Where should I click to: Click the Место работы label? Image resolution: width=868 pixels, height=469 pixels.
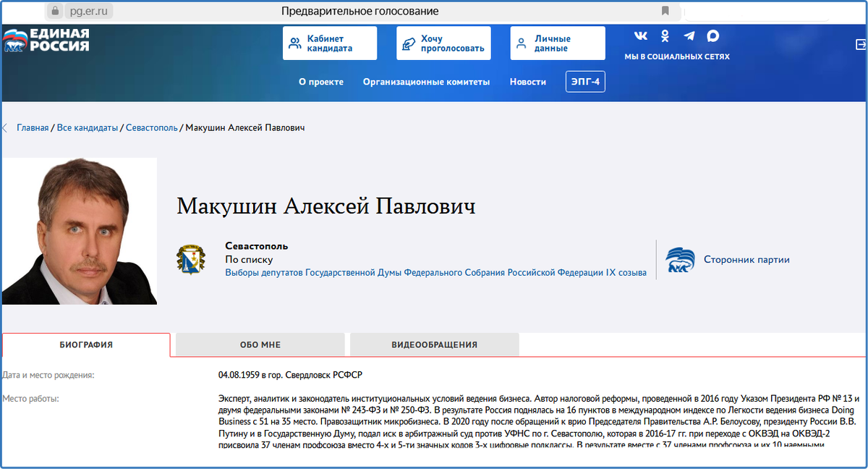click(30, 398)
